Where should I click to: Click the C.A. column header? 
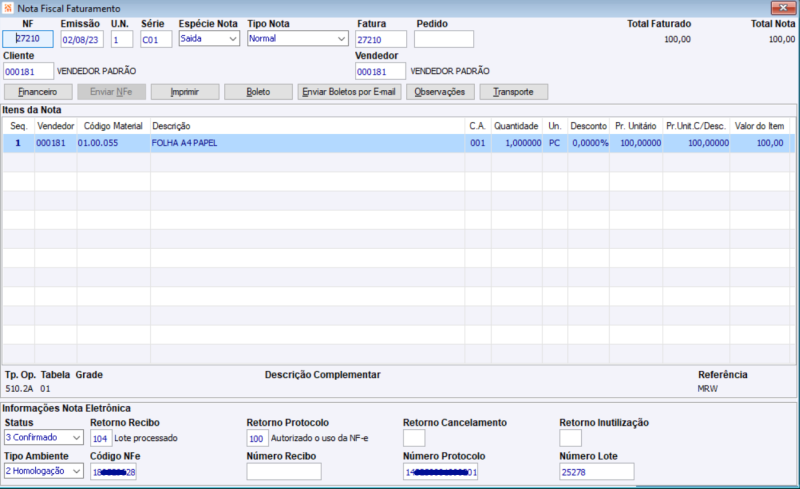pyautogui.click(x=478, y=126)
